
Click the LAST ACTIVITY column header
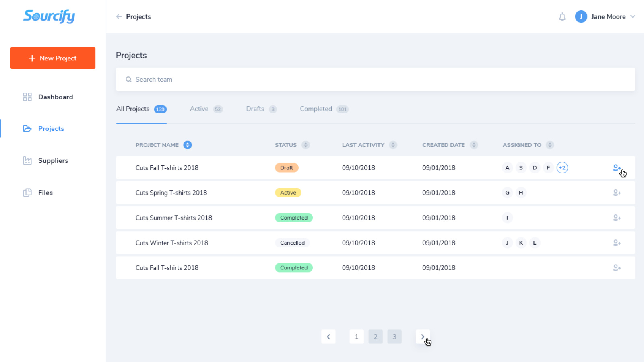[x=363, y=145]
